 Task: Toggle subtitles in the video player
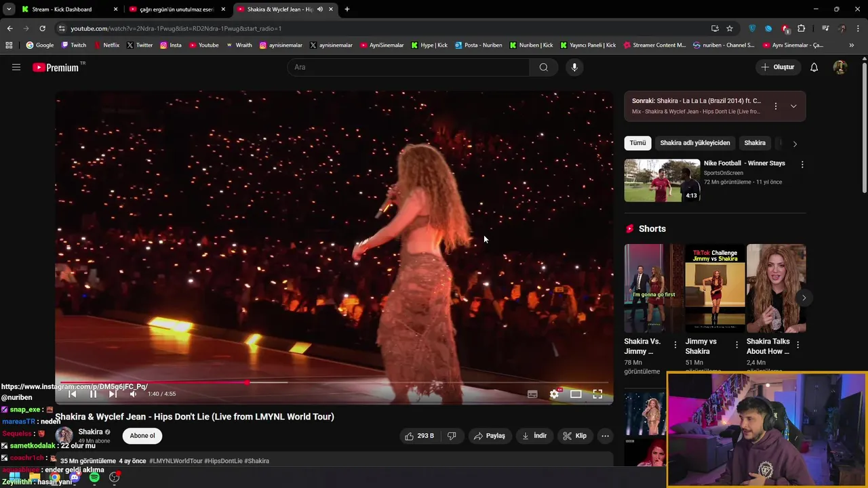click(532, 394)
